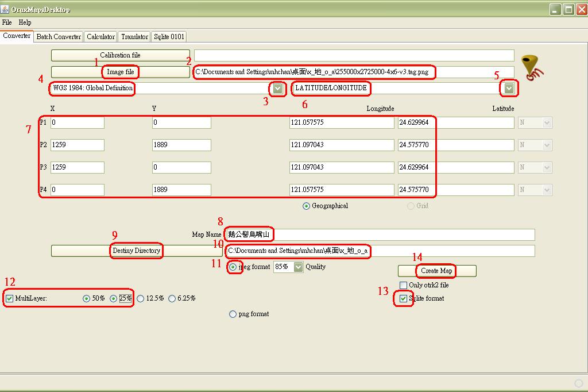Select the 50% layer radio button

point(86,298)
